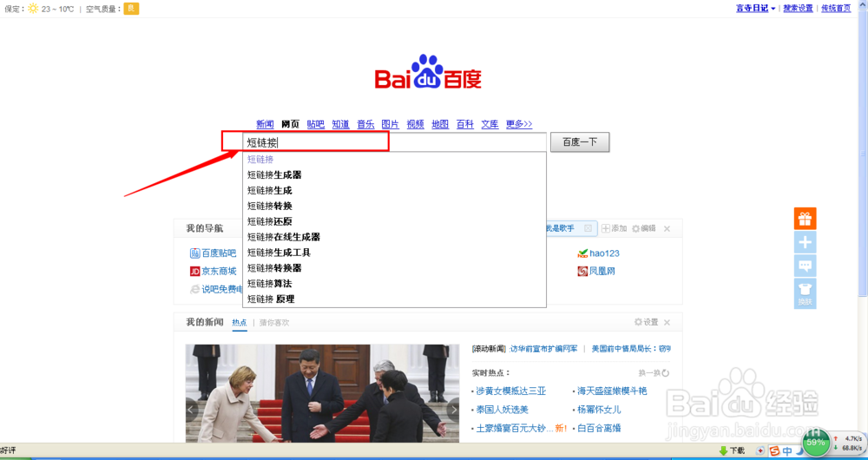Viewport: 868px width, 460px height.
Task: Click the Baidu logo
Action: tap(428, 72)
